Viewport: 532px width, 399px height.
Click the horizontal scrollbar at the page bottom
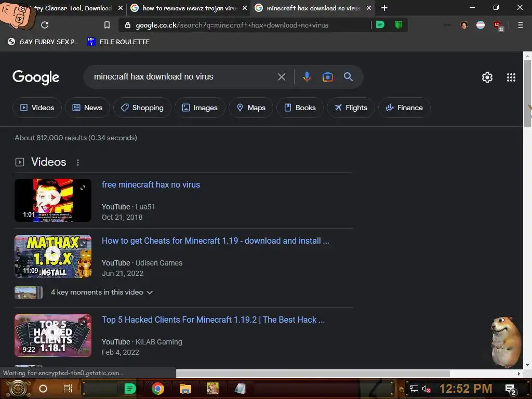pos(313,374)
